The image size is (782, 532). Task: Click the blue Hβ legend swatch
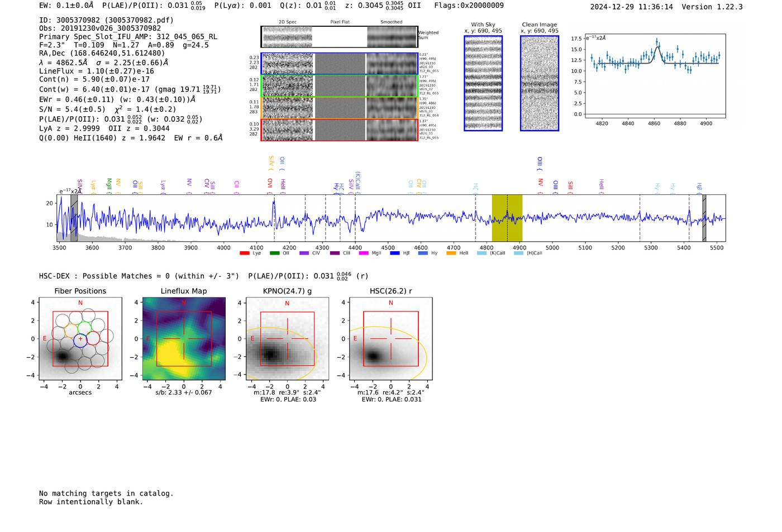[x=395, y=253]
